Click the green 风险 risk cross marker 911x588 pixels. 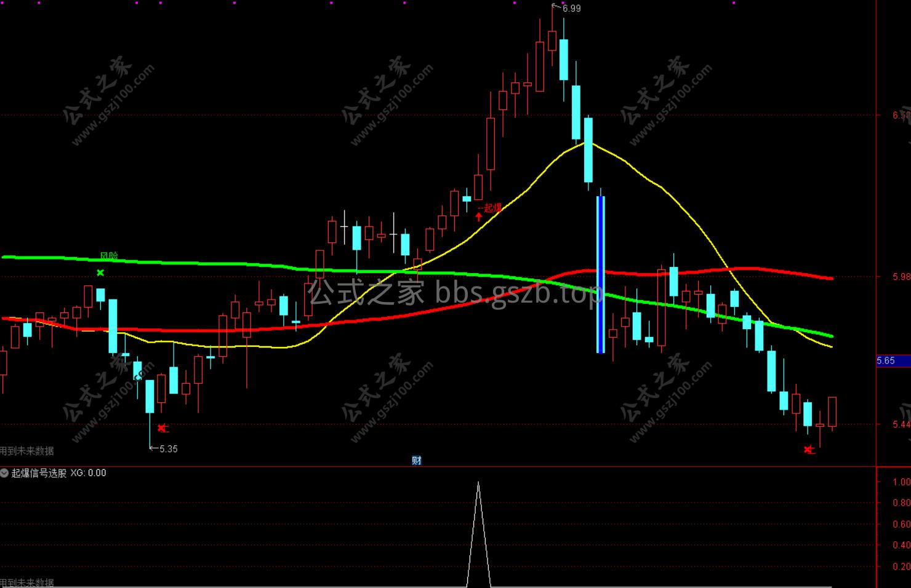tap(100, 272)
